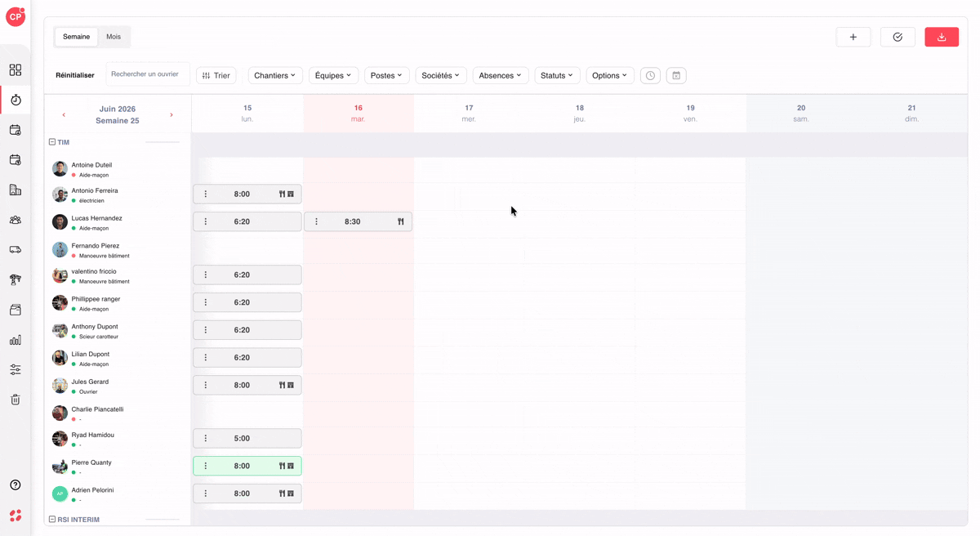
Task: Go to previous week arrow
Action: (64, 115)
